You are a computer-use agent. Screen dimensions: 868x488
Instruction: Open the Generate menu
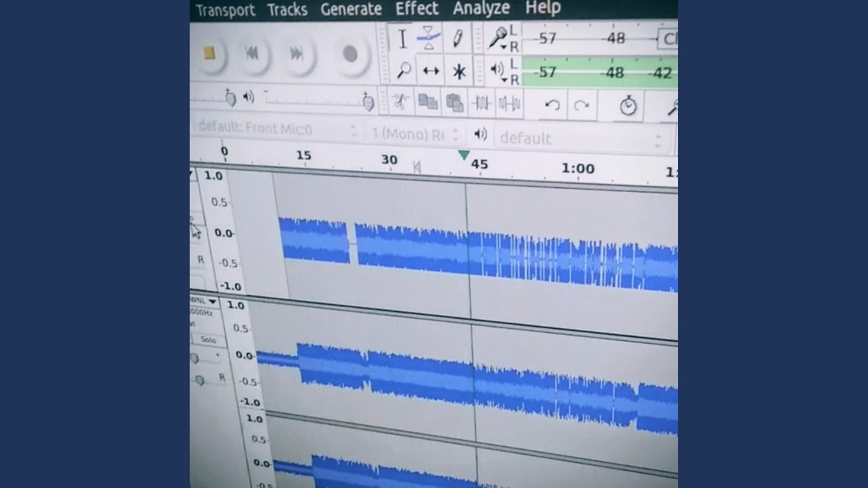[x=351, y=9]
